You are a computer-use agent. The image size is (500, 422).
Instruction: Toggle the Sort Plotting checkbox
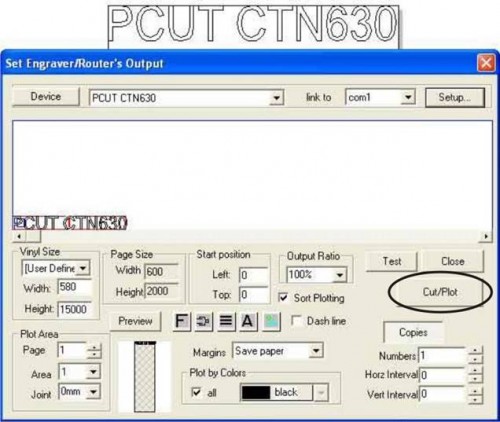[283, 298]
